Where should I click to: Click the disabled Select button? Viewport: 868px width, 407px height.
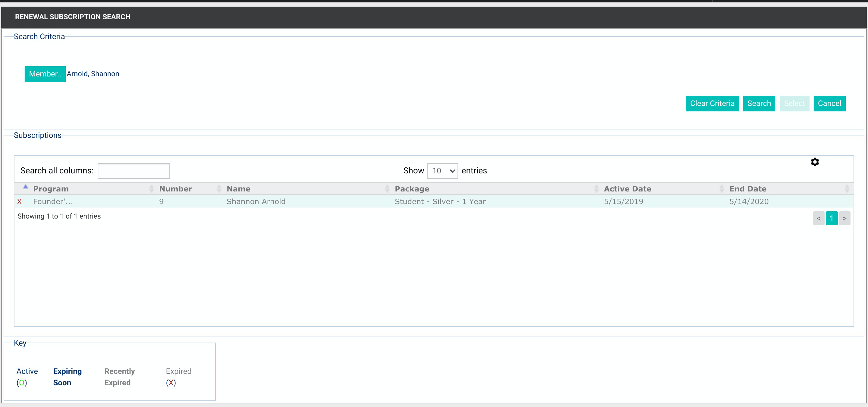(794, 103)
